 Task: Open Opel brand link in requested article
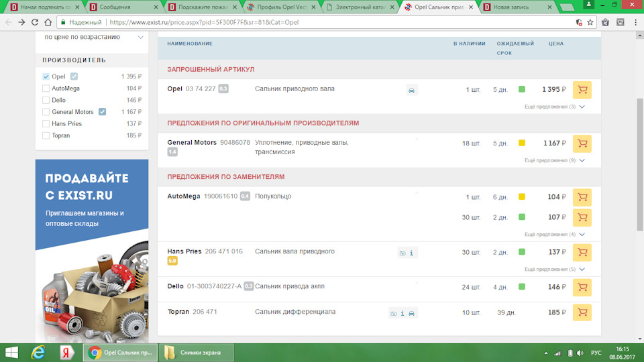coord(174,88)
